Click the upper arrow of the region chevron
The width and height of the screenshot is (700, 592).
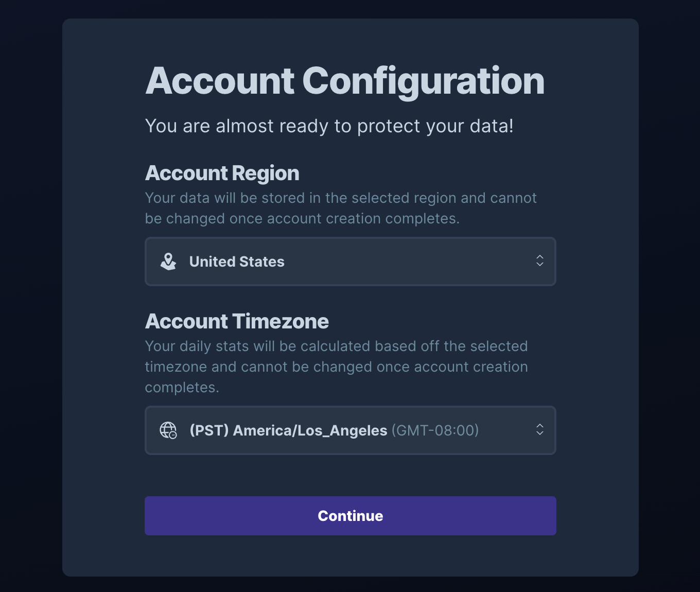click(540, 256)
